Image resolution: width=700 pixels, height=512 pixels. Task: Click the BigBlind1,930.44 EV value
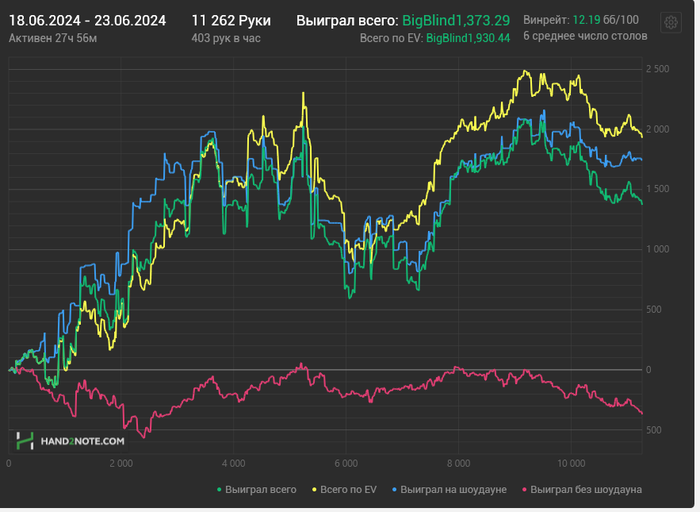tap(468, 38)
